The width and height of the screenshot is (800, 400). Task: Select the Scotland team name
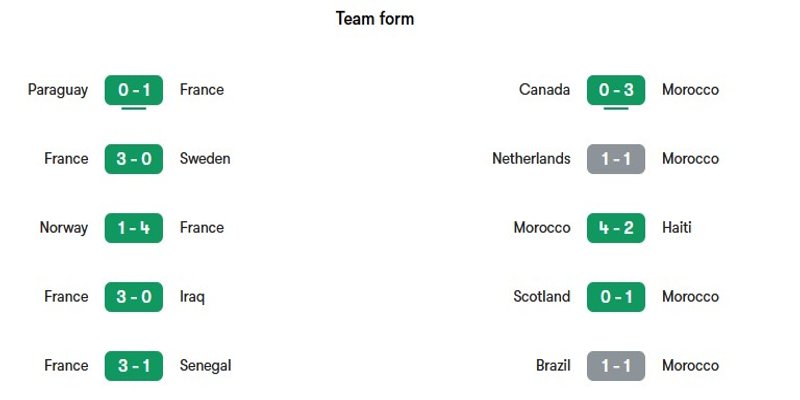[x=542, y=296]
